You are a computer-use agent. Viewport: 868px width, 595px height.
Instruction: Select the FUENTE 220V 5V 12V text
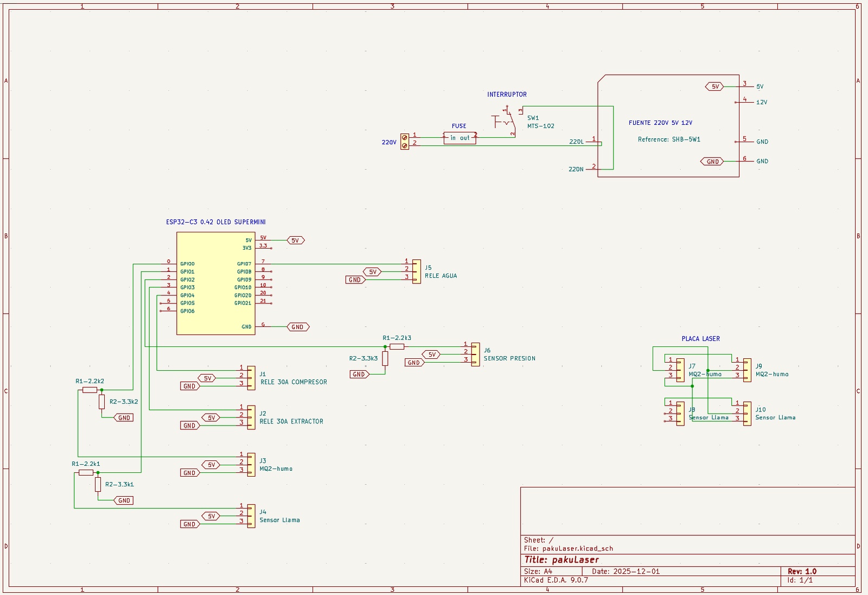pyautogui.click(x=661, y=123)
